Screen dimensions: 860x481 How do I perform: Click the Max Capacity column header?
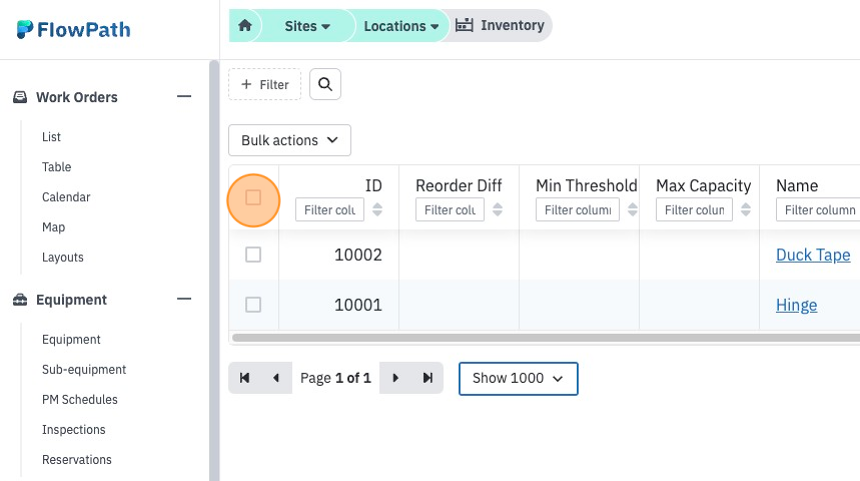(704, 185)
